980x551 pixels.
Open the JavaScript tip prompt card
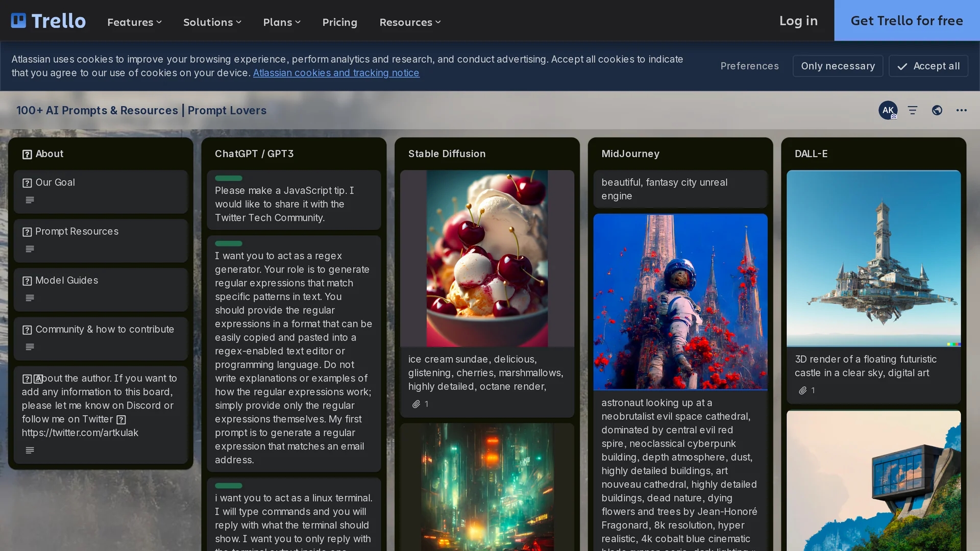(x=294, y=200)
